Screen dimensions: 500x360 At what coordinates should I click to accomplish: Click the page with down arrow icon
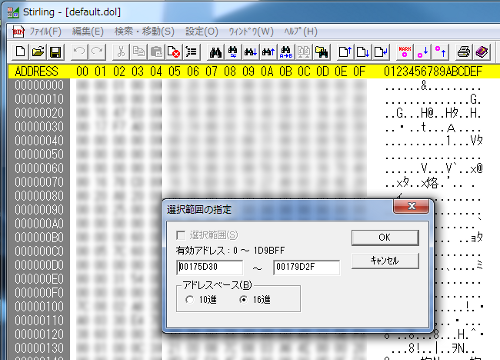point(363,52)
